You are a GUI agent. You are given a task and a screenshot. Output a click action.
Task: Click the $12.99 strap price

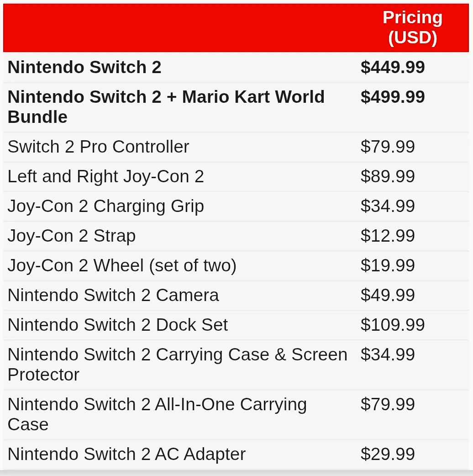388,236
